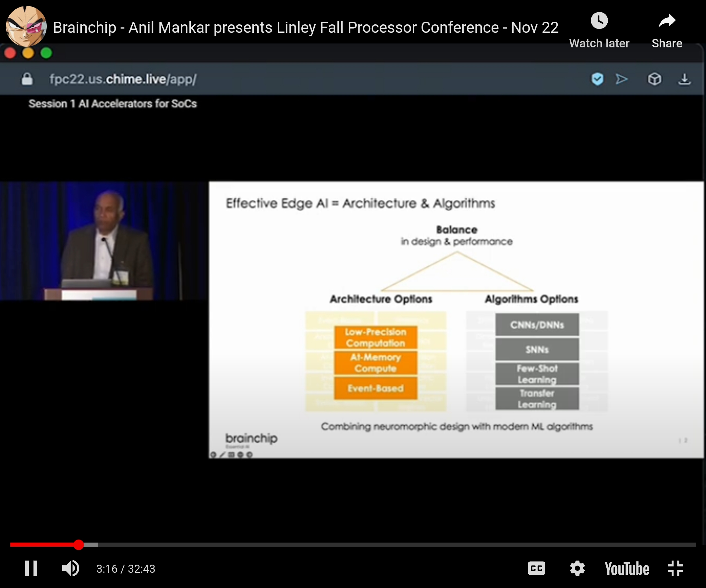Screen dimensions: 706x588
Task: Click the send arrow browser icon
Action: pyautogui.click(x=622, y=80)
